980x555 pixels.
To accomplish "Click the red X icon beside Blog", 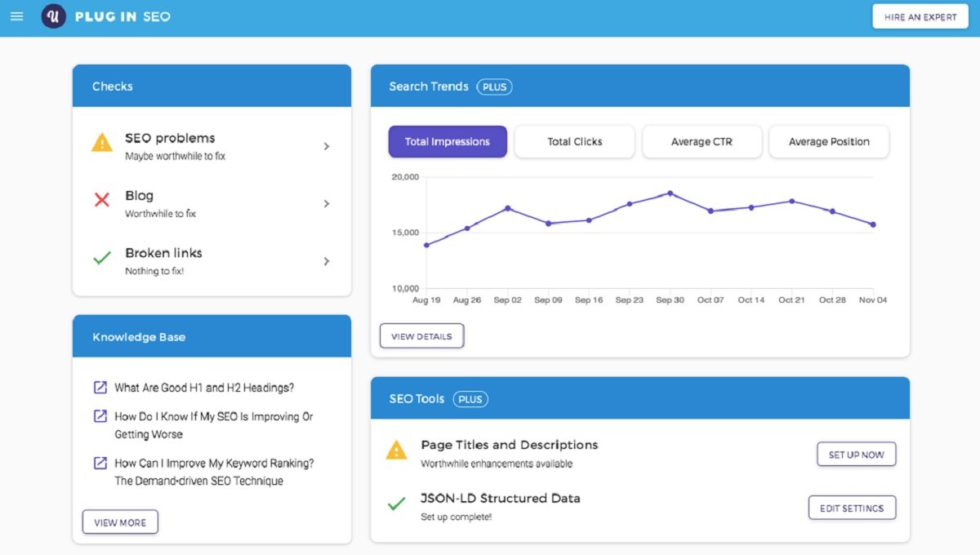I will click(101, 201).
